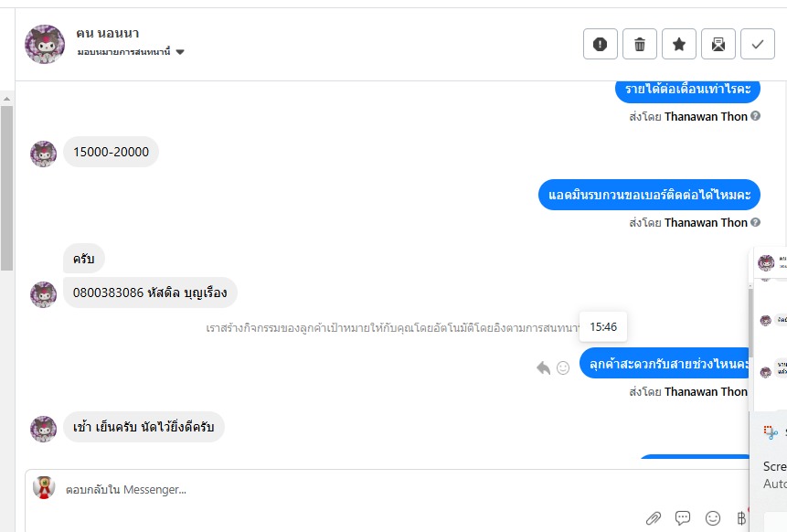Open saved replies speech bubble icon
The height and width of the screenshot is (532, 787).
pyautogui.click(x=683, y=517)
